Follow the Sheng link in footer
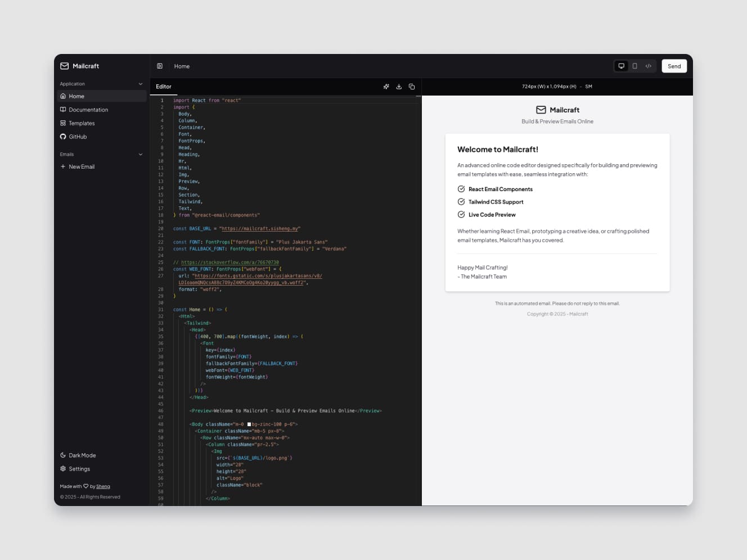Screen dimensions: 747x560 (103, 486)
